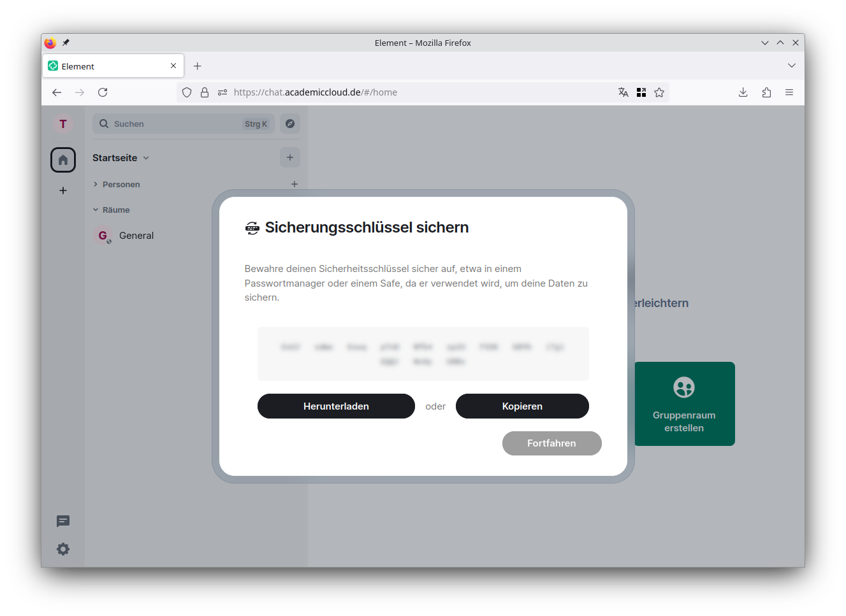Click the Suchen search field

pos(184,124)
